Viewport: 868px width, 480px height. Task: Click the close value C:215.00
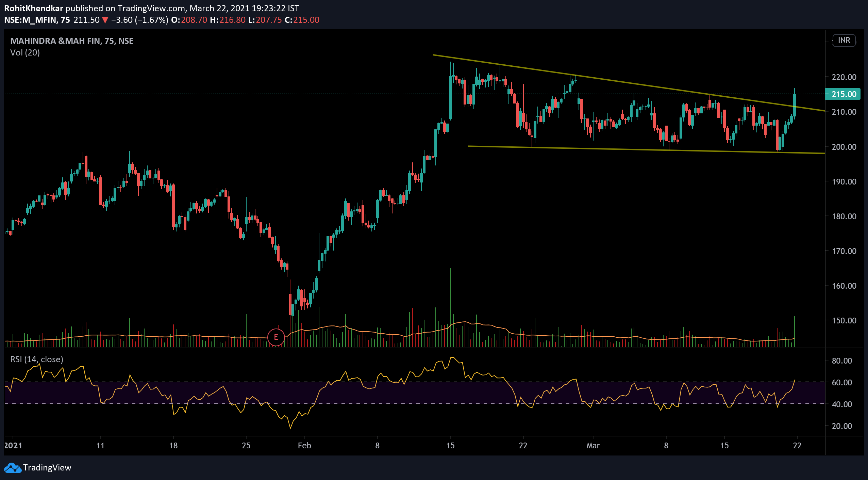click(x=302, y=20)
